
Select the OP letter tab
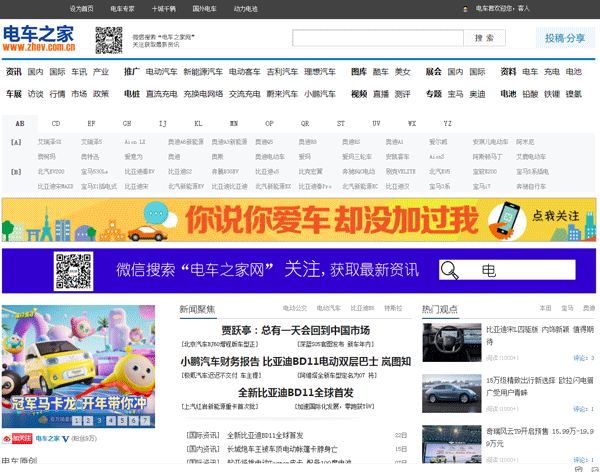269,123
